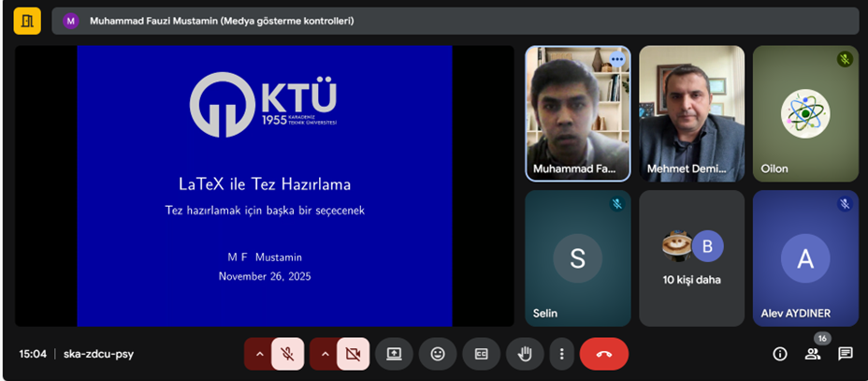
Task: Raise hand using the hand icon
Action: (x=526, y=354)
